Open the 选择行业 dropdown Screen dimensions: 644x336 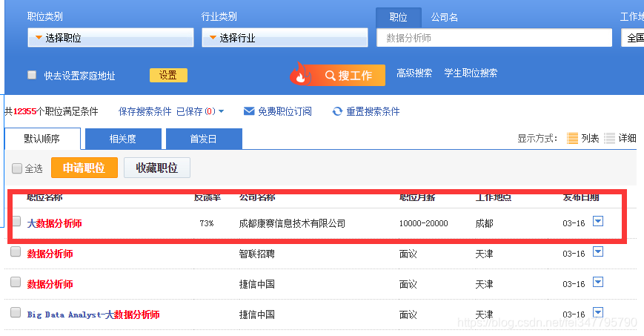point(285,38)
